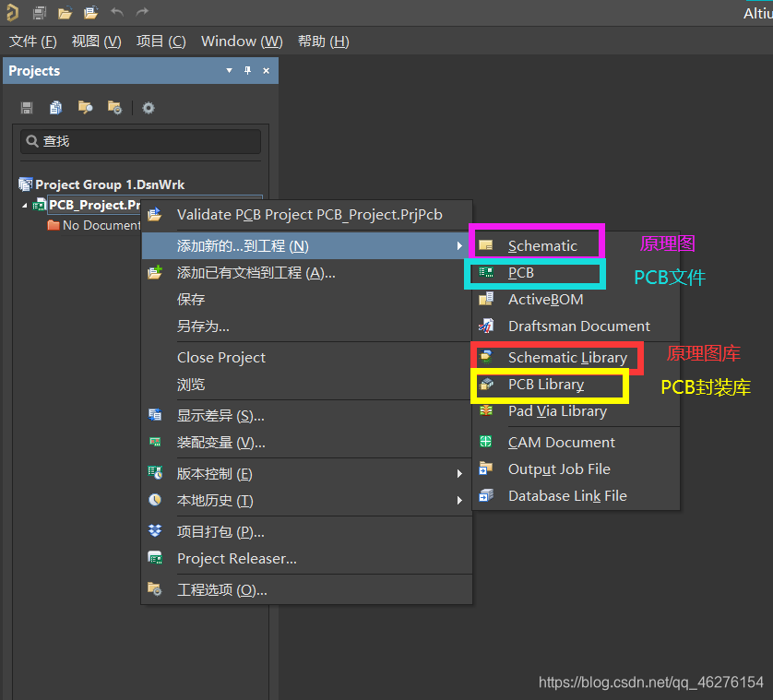Click the Schematic document icon
773x700 pixels.
coord(485,245)
